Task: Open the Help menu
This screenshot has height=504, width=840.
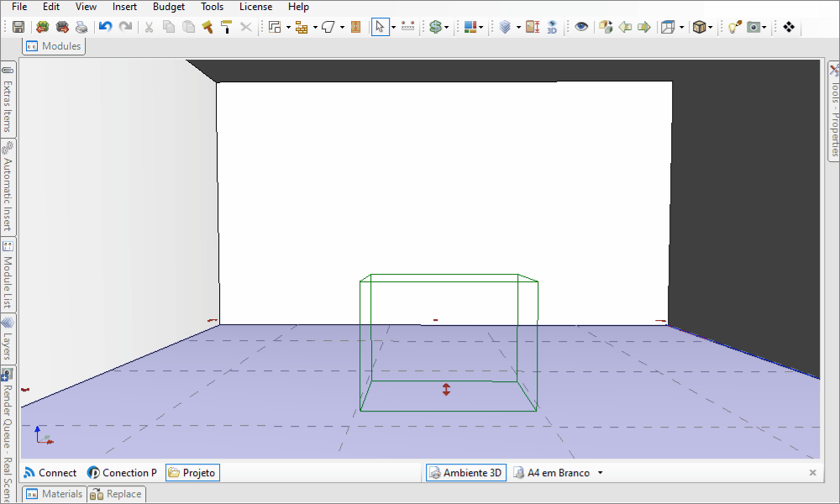Action: 298,7
